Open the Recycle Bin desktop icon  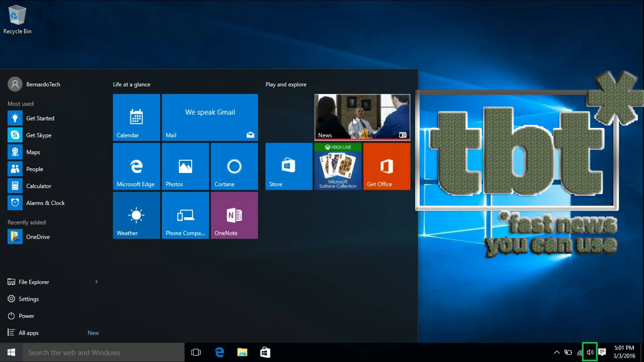tap(17, 19)
